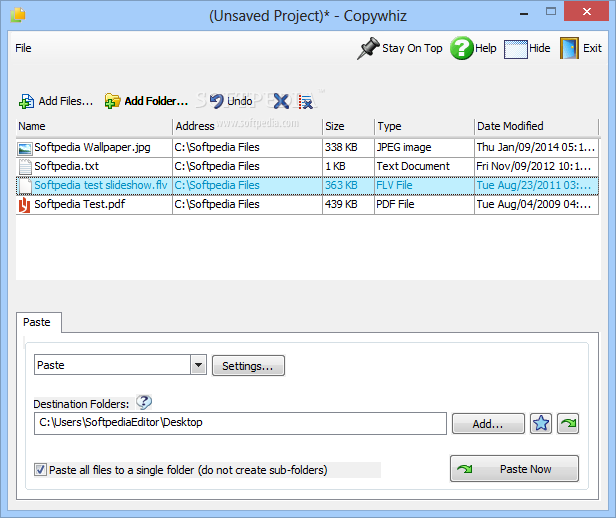Sort by the Name column header

point(94,126)
